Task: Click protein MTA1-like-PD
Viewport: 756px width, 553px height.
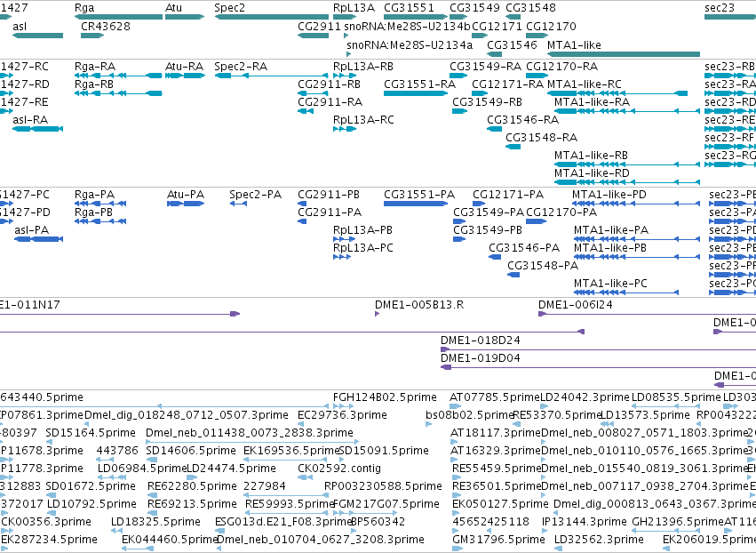Action: (x=636, y=204)
